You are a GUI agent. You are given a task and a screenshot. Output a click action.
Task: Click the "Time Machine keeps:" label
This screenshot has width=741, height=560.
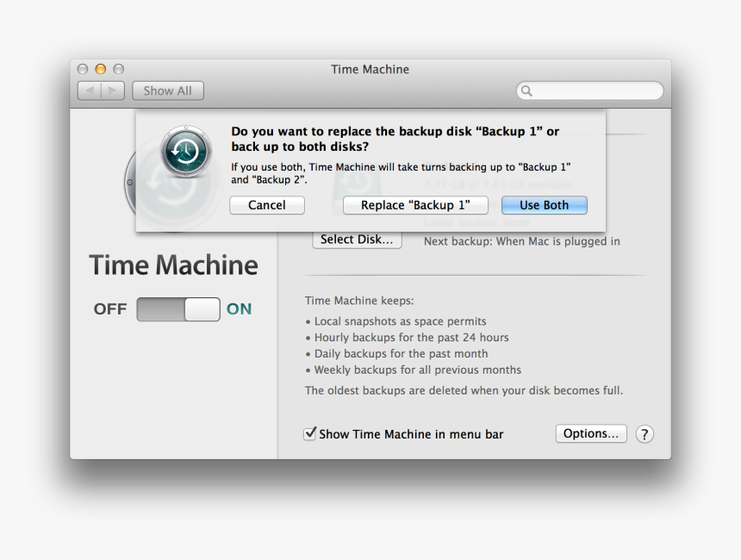point(359,301)
